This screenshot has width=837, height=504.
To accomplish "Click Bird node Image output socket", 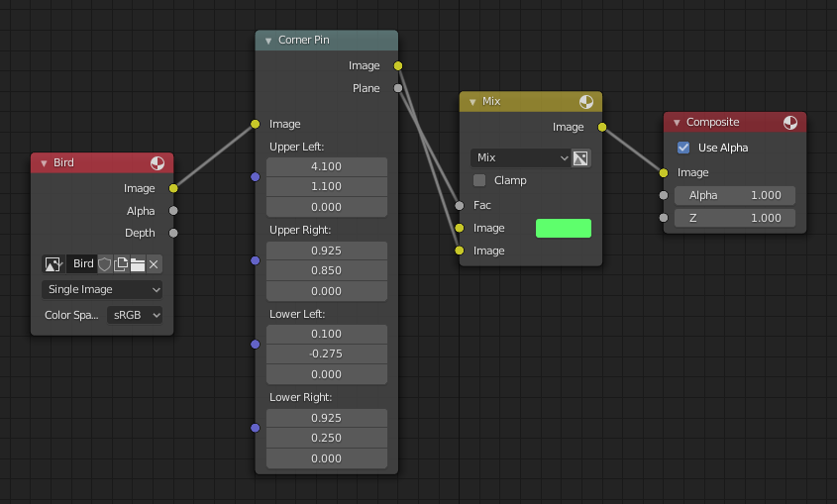I will [x=173, y=188].
